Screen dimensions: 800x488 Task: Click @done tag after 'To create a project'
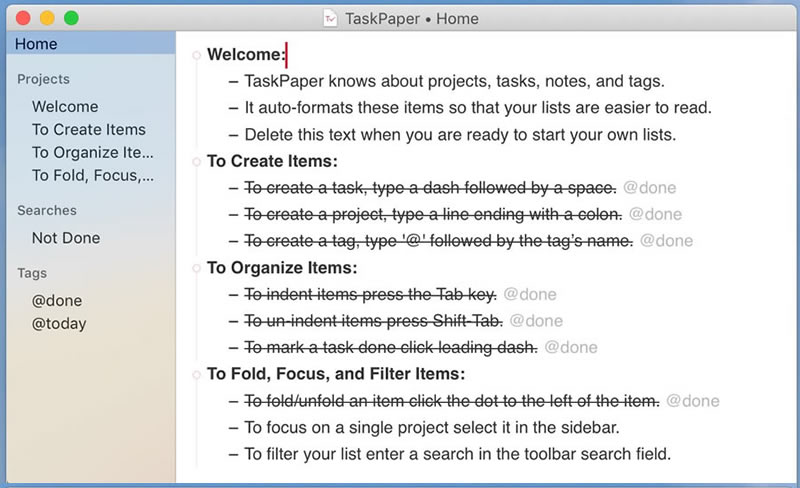pyautogui.click(x=655, y=214)
